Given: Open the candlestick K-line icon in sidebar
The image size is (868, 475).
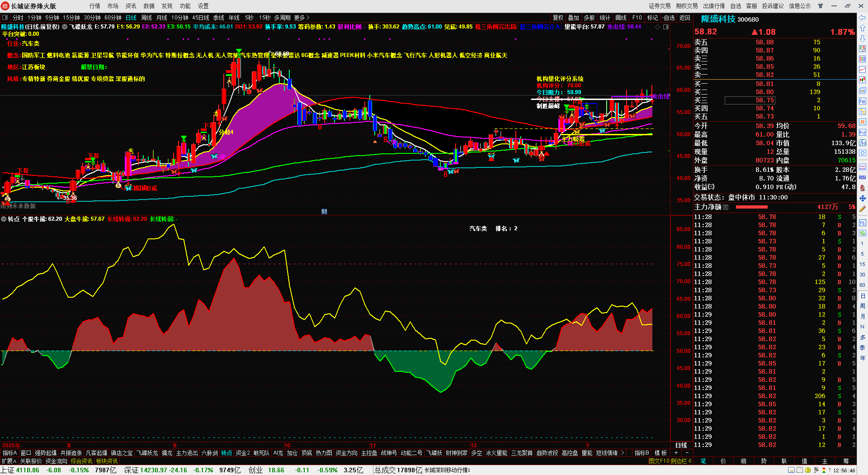Looking at the screenshot, I should point(862,80).
